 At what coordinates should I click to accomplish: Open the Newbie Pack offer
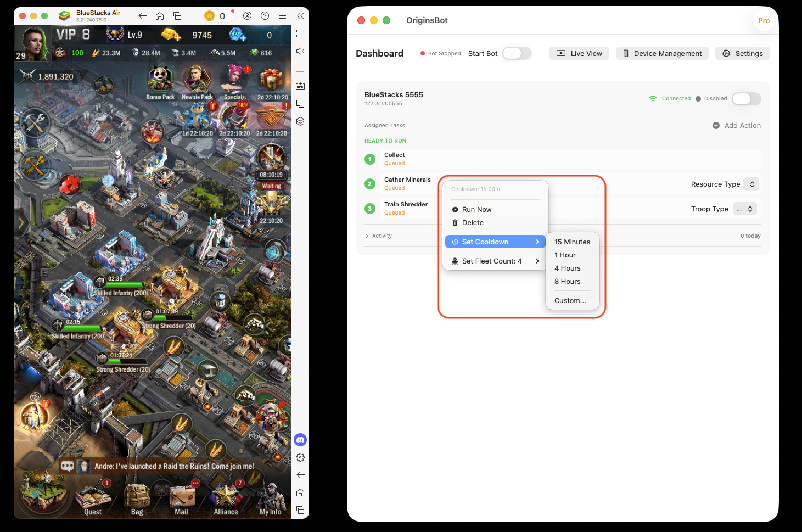coord(197,83)
